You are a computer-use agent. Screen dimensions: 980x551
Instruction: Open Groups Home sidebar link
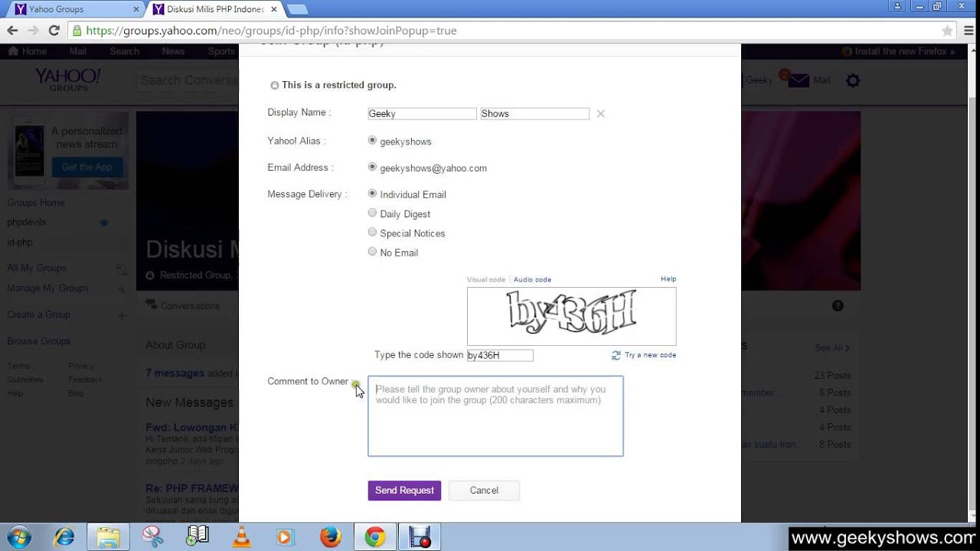click(36, 203)
